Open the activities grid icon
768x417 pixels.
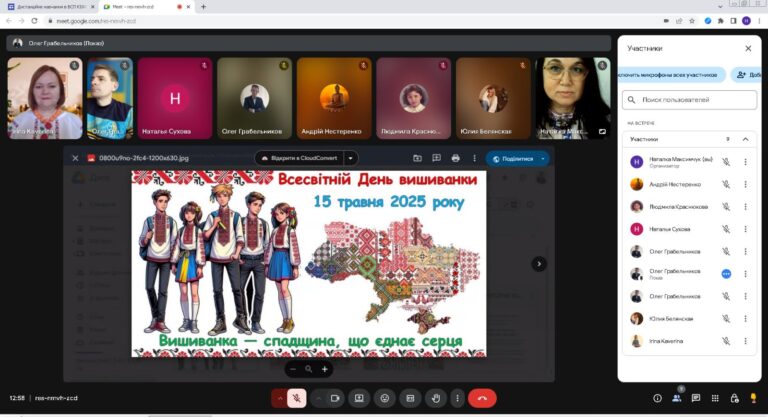point(715,398)
